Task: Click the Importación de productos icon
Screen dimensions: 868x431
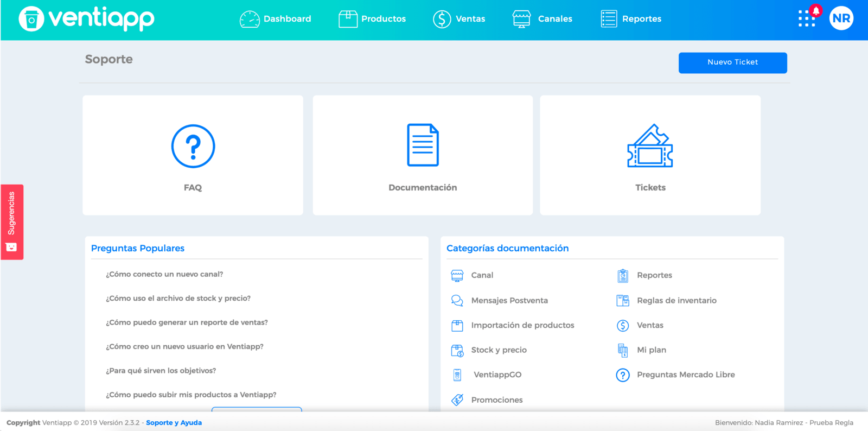Action: [x=457, y=326]
